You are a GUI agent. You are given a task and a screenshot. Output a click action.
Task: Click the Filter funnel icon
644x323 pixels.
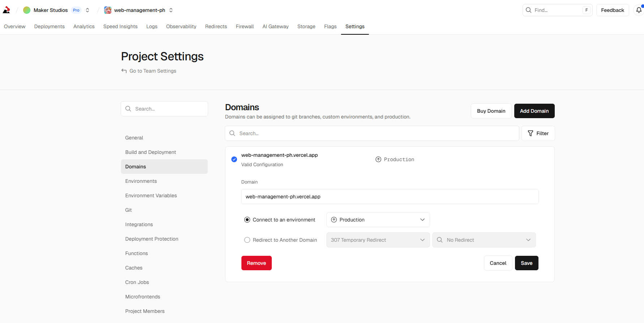click(531, 133)
